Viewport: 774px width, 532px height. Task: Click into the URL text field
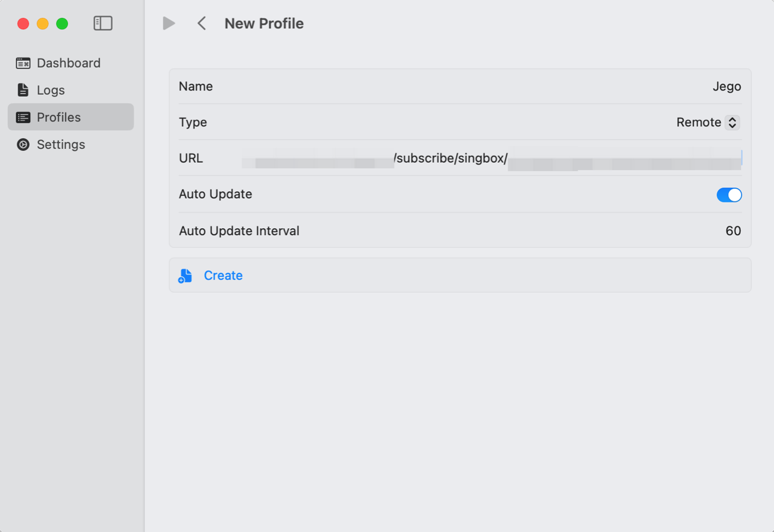[x=490, y=158]
